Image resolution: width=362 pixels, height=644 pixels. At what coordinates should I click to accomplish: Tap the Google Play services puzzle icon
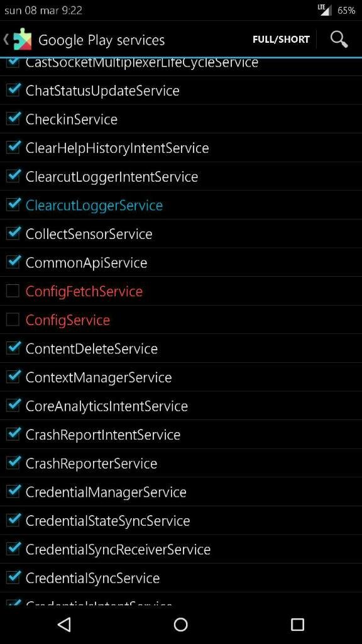(x=22, y=40)
